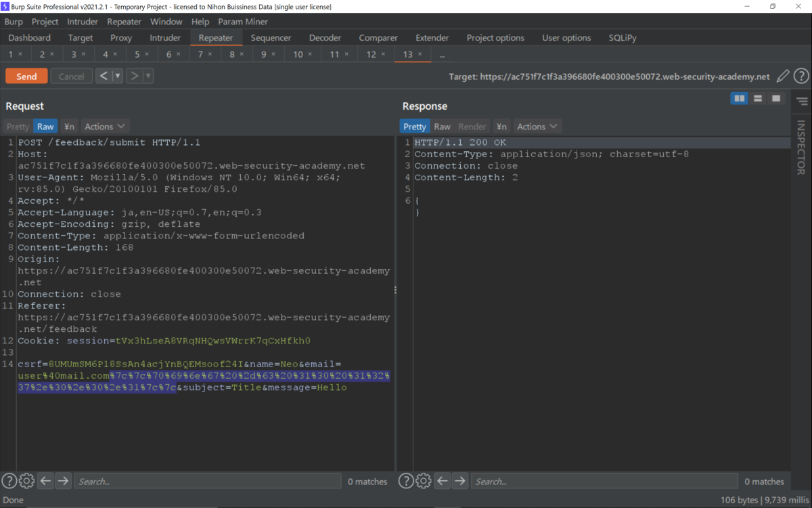
Task: Open the Help menu
Action: pos(200,22)
